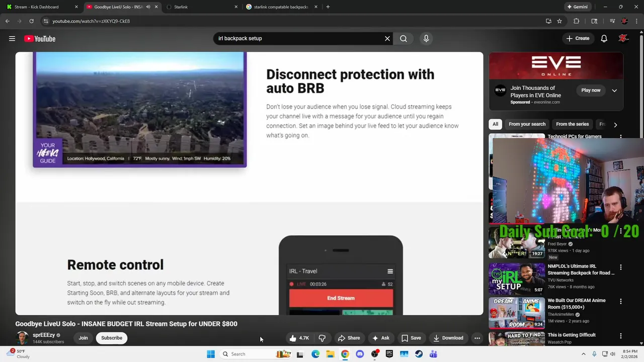Open the DREAM Anime Room thumbnail
Image resolution: width=644 pixels, height=362 pixels.
pyautogui.click(x=517, y=312)
